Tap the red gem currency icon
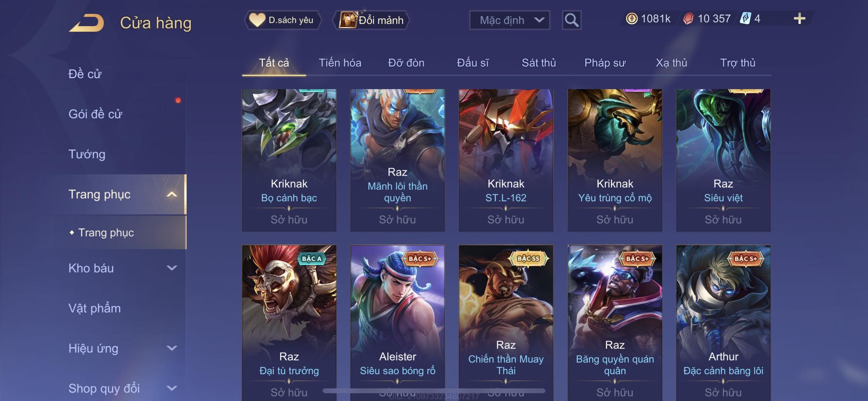This screenshot has height=401, width=868. coord(688,19)
